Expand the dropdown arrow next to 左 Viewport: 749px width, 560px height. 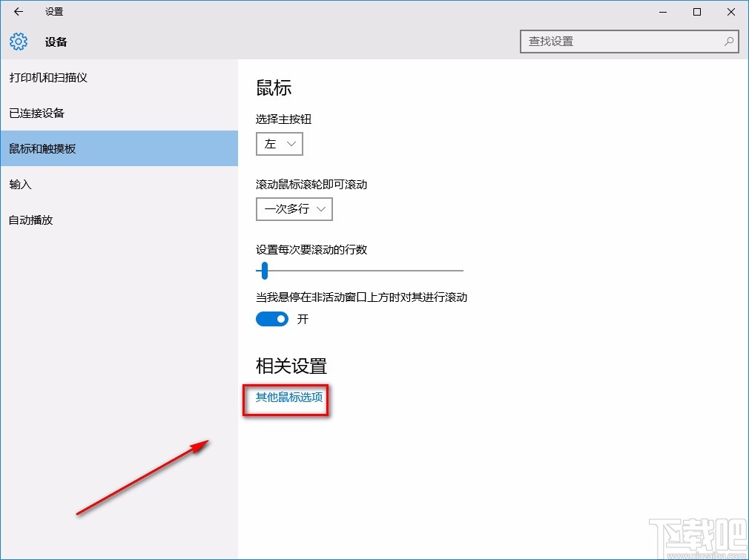[293, 144]
